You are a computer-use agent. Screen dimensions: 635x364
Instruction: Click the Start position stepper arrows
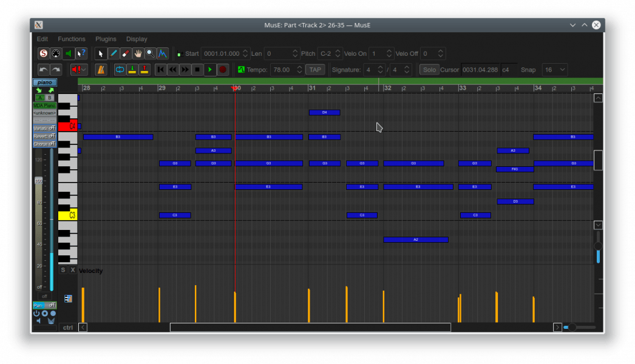pos(245,53)
